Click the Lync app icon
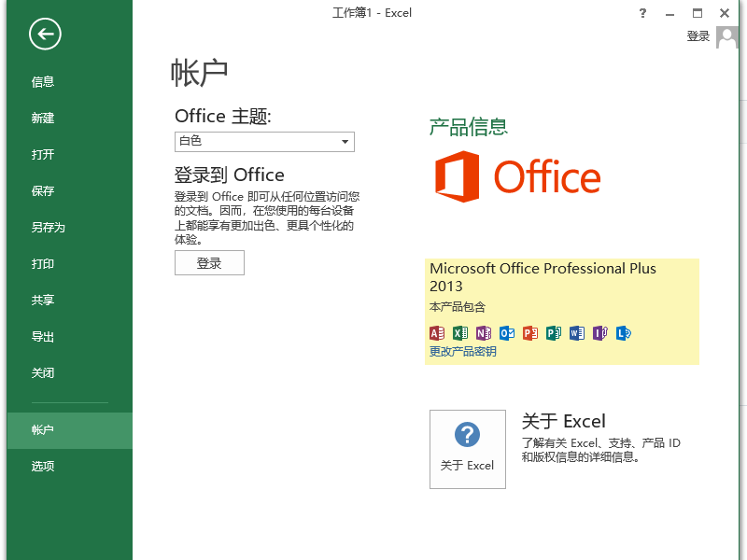The width and height of the screenshot is (747, 560). click(624, 333)
